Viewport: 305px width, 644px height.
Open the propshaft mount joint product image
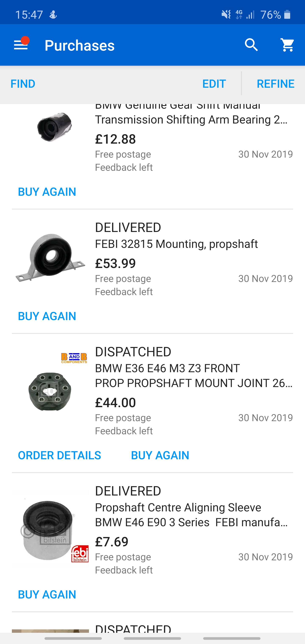(x=50, y=391)
